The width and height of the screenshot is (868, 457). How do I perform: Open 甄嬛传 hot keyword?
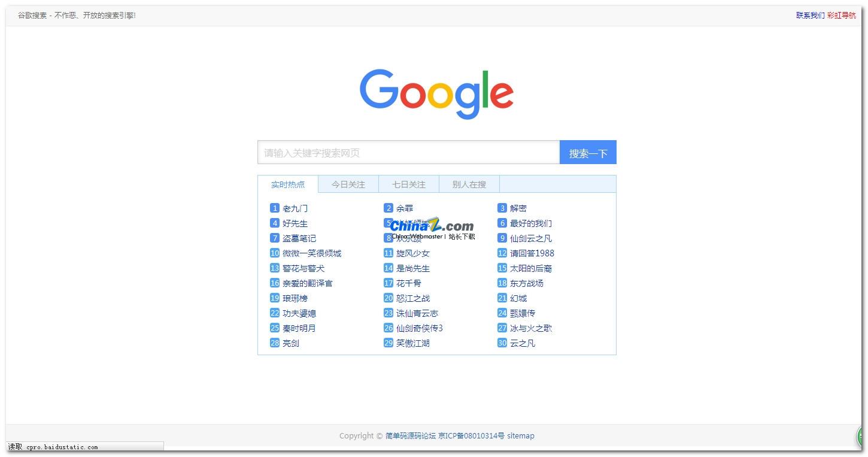point(523,313)
